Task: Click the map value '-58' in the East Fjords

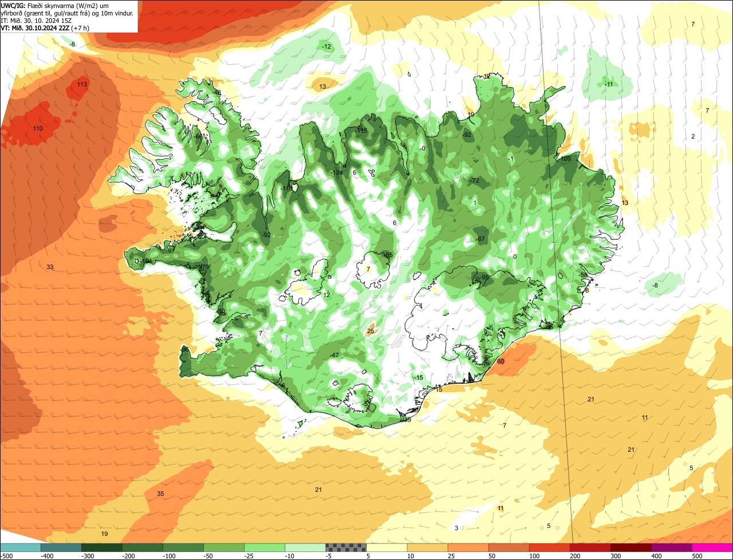Action: pos(583,275)
